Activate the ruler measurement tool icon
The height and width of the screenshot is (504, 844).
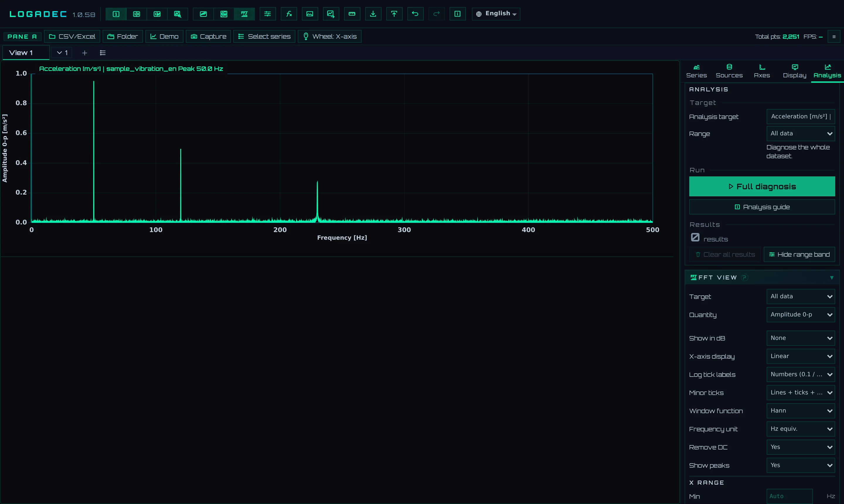tap(352, 14)
